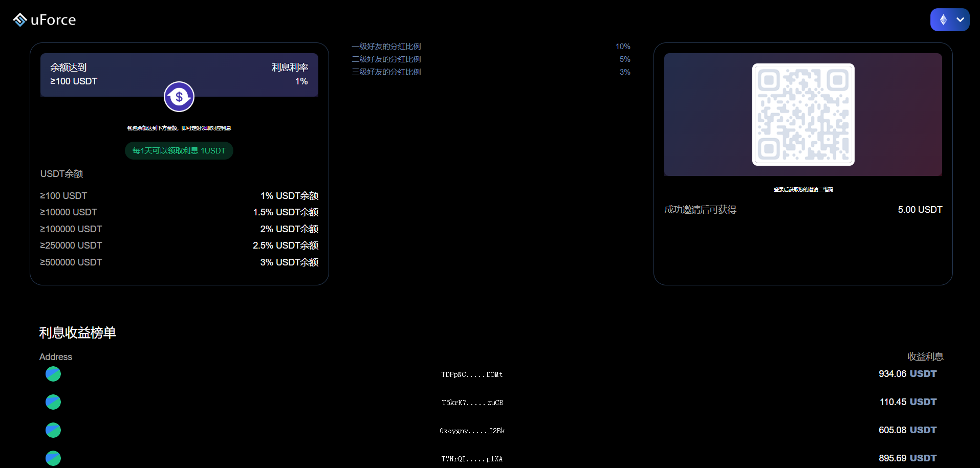Click the uForce brand name text
Viewport: 980px width, 468px height.
point(53,20)
